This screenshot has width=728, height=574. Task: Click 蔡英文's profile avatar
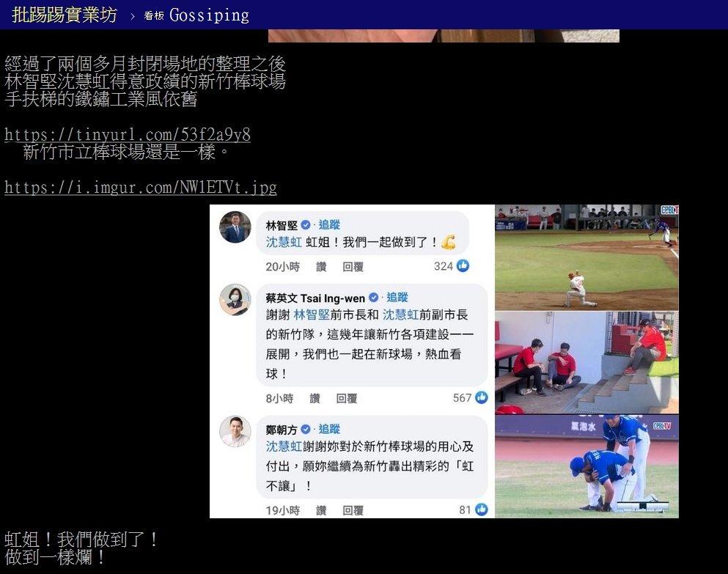(x=235, y=300)
